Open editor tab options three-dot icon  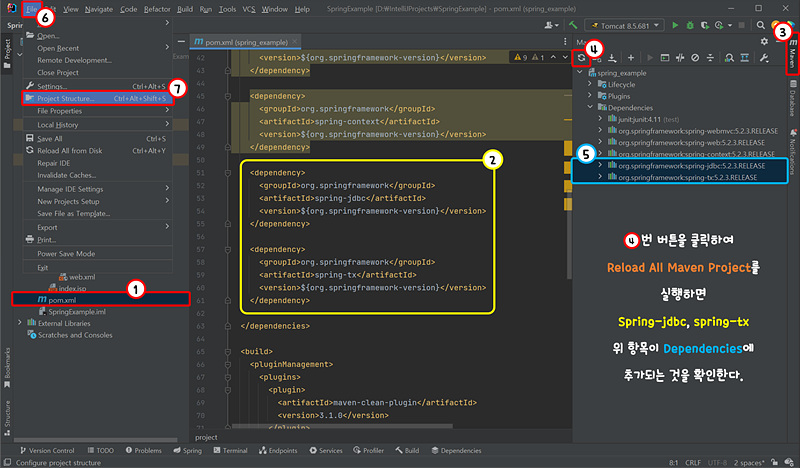565,42
